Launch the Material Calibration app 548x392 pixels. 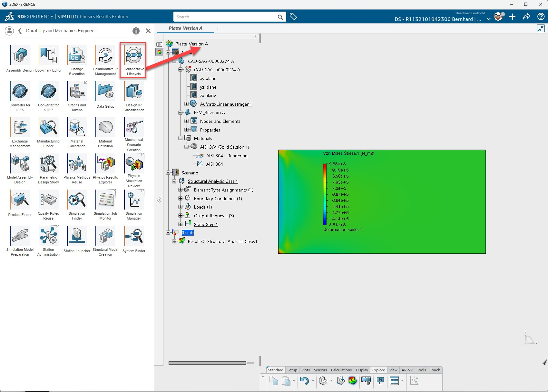pos(77,132)
